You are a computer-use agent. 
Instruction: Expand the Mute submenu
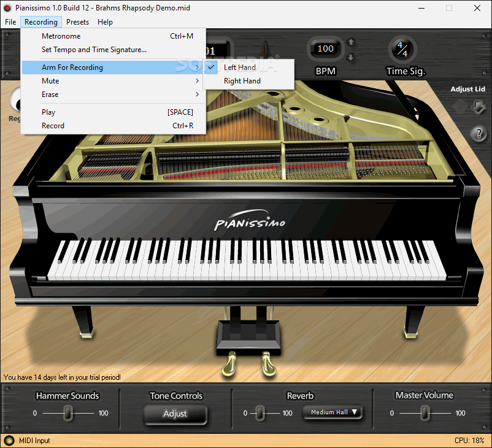pos(113,81)
